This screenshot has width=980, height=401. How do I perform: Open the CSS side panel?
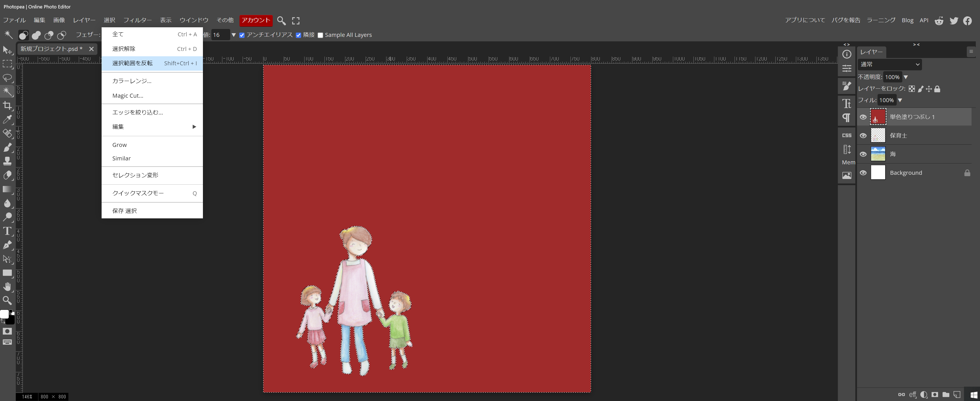coord(847,135)
